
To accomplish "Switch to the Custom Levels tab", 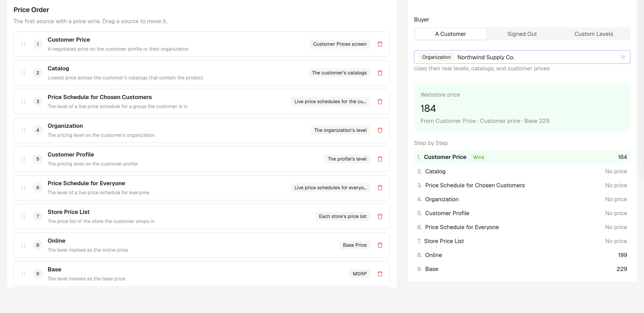I will pyautogui.click(x=593, y=34).
